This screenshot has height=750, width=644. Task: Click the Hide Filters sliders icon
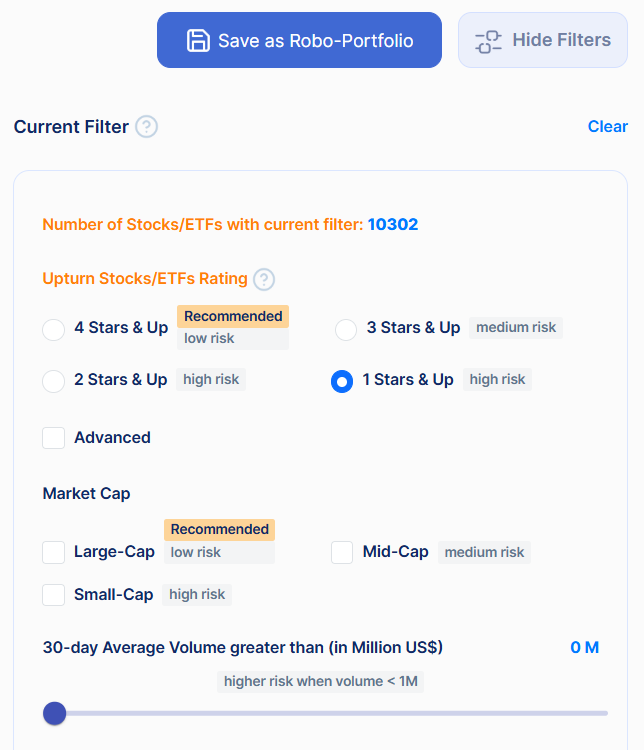tap(488, 41)
